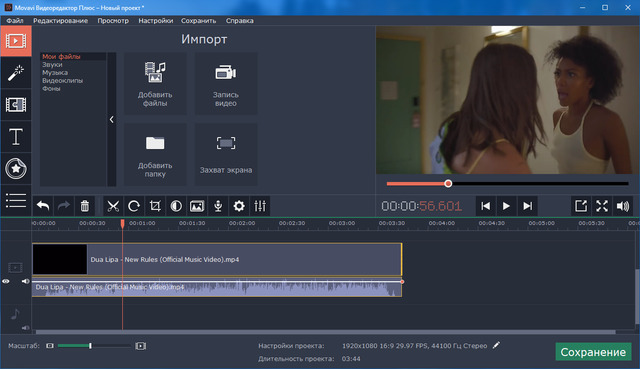Image resolution: width=640 pixels, height=369 pixels.
Task: Select the Dua Lipa video clip on timeline
Action: pyautogui.click(x=217, y=260)
